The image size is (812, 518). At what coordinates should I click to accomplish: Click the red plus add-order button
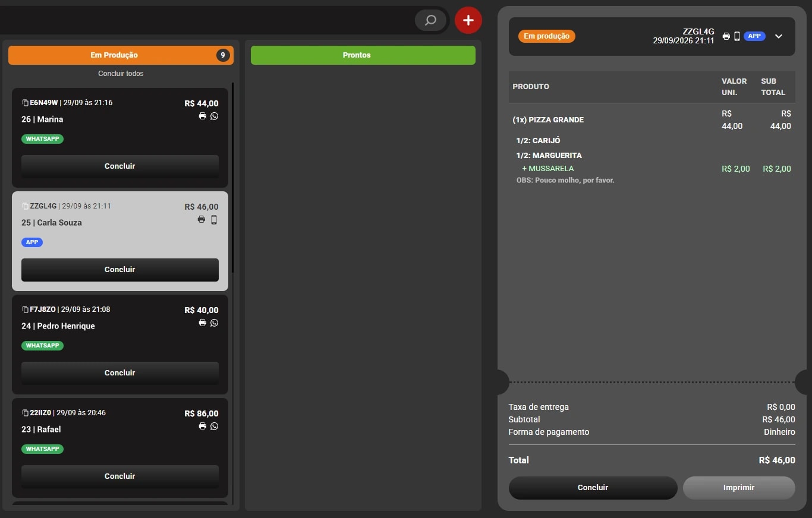(468, 20)
